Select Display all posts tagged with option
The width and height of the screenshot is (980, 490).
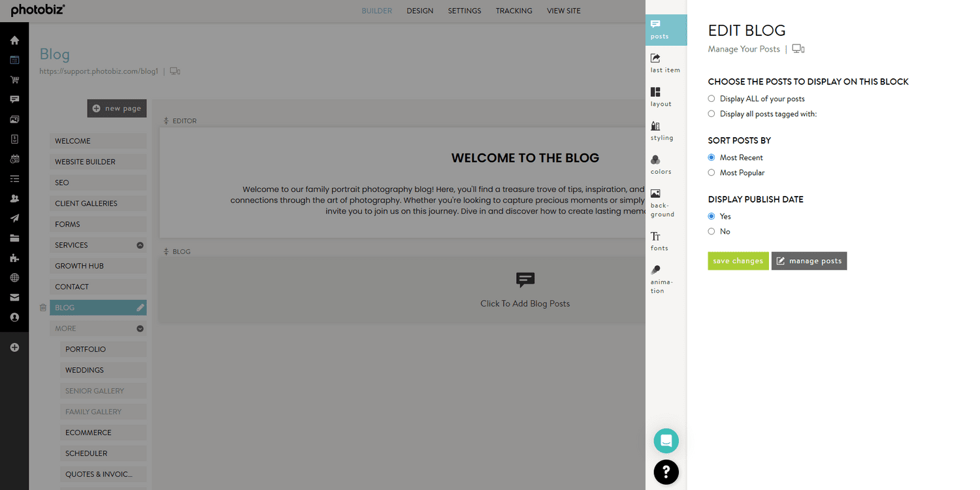711,114
